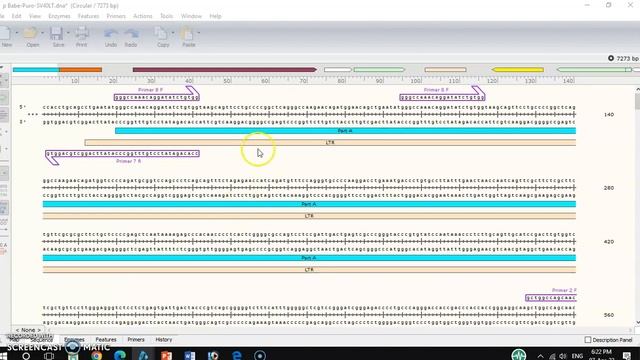Save the file using the Save icon
640x360 pixels.
coord(57,33)
